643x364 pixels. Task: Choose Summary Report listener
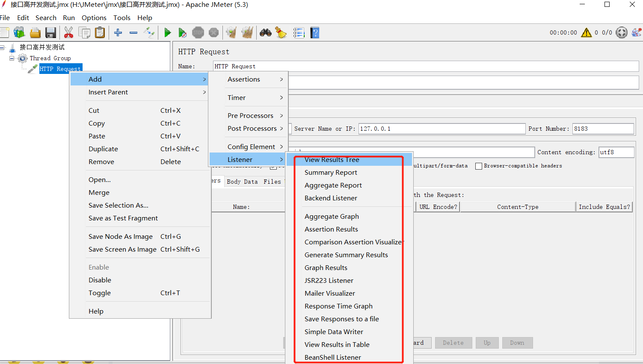[x=349, y=172]
